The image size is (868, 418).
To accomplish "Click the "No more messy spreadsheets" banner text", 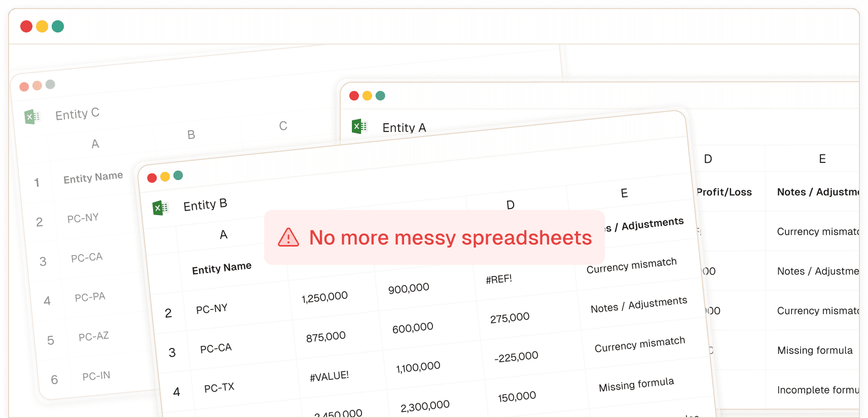I will click(x=450, y=237).
